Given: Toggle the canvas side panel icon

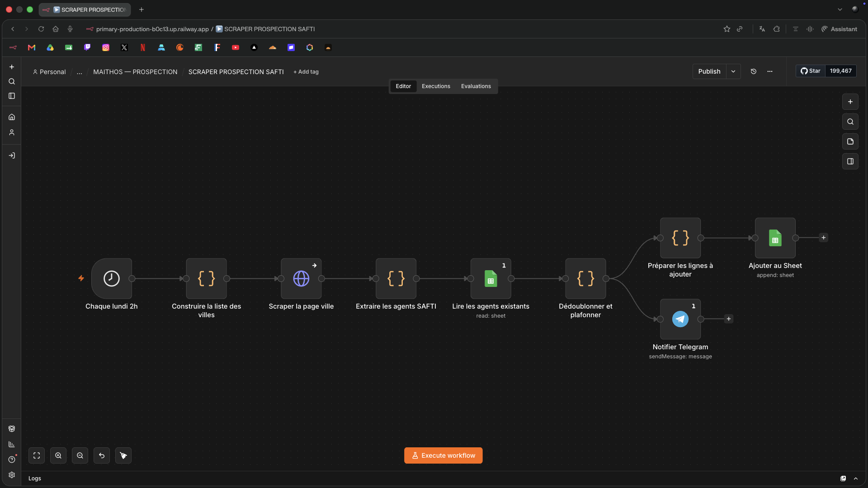Looking at the screenshot, I should click(850, 161).
